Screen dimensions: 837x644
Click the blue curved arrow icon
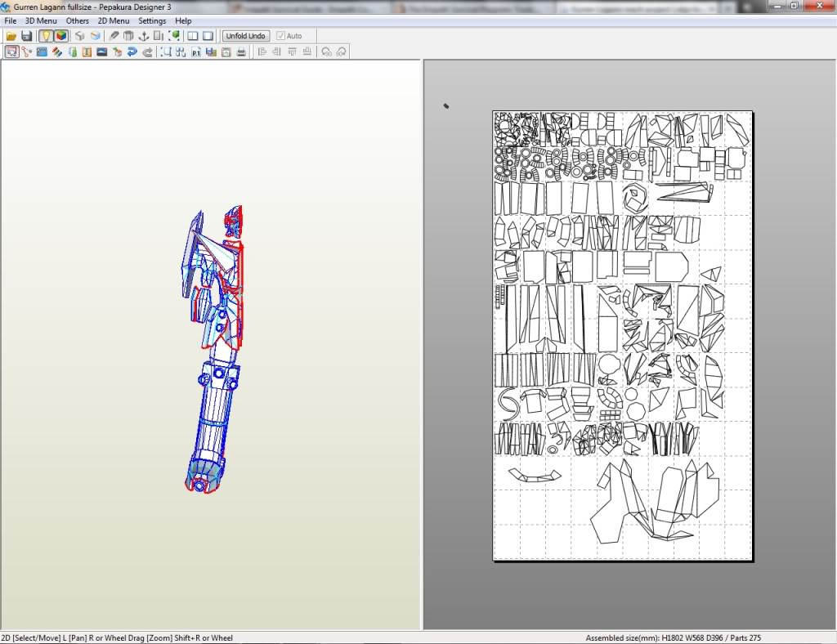click(132, 51)
